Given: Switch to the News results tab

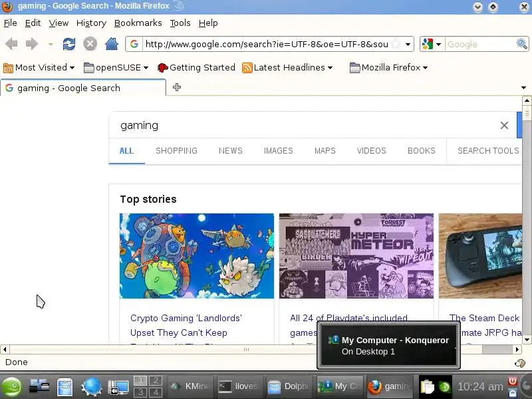Looking at the screenshot, I should [230, 151].
